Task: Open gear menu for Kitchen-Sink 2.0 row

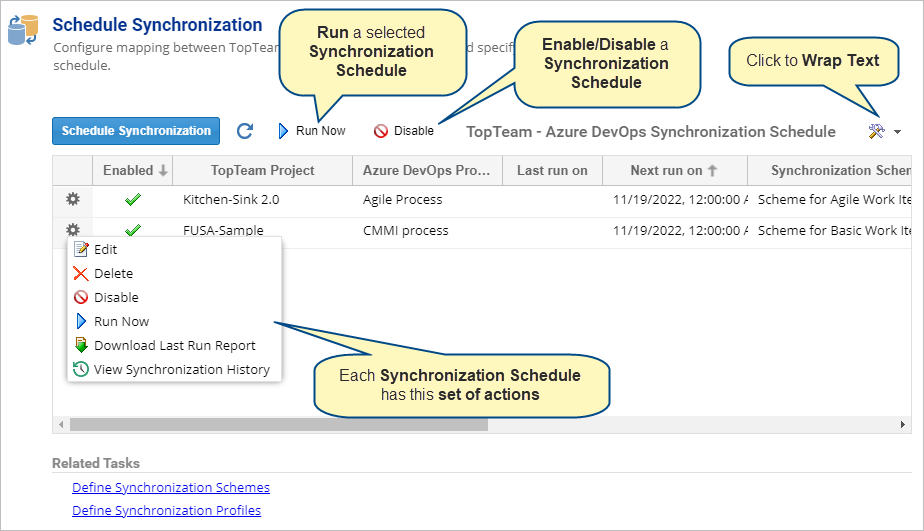Action: (x=72, y=199)
